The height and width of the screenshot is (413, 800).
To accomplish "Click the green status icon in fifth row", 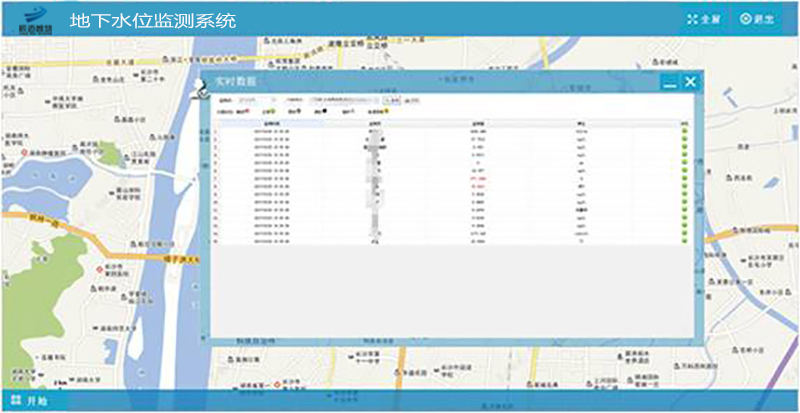I will point(684,163).
